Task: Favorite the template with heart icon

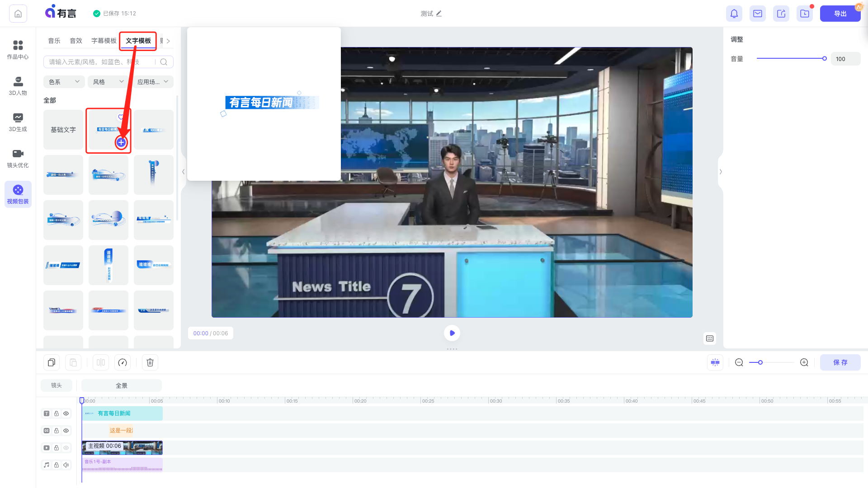Action: pyautogui.click(x=121, y=117)
